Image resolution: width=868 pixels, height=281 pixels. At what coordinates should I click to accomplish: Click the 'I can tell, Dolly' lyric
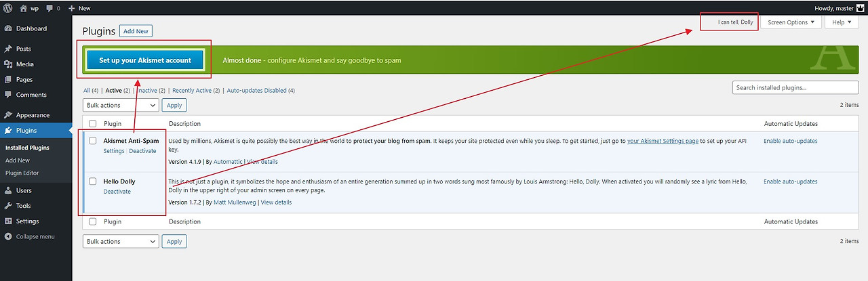pyautogui.click(x=736, y=22)
